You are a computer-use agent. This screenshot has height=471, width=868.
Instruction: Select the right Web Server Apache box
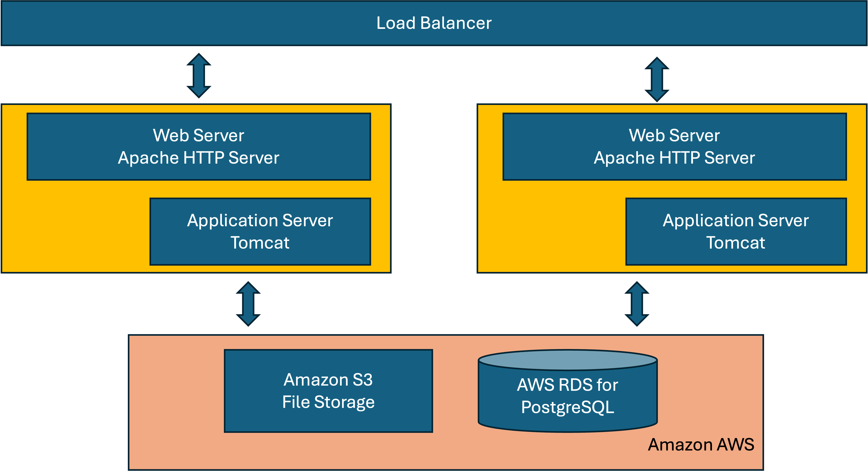click(675, 146)
